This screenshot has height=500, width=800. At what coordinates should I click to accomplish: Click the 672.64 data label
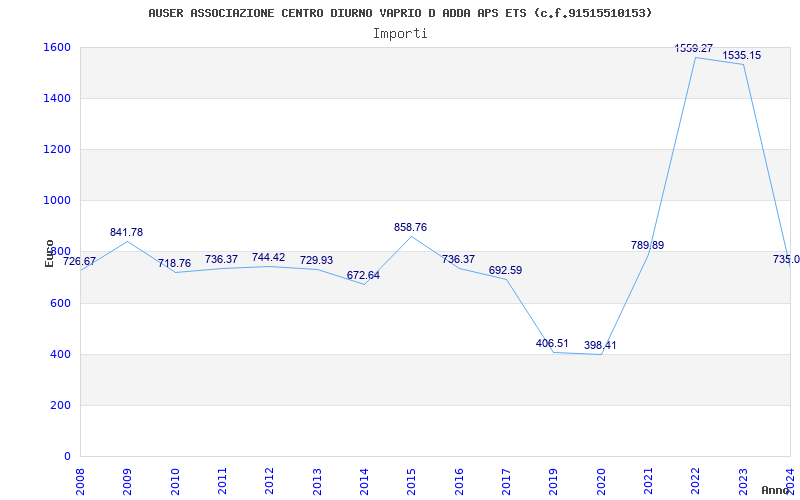tap(363, 275)
